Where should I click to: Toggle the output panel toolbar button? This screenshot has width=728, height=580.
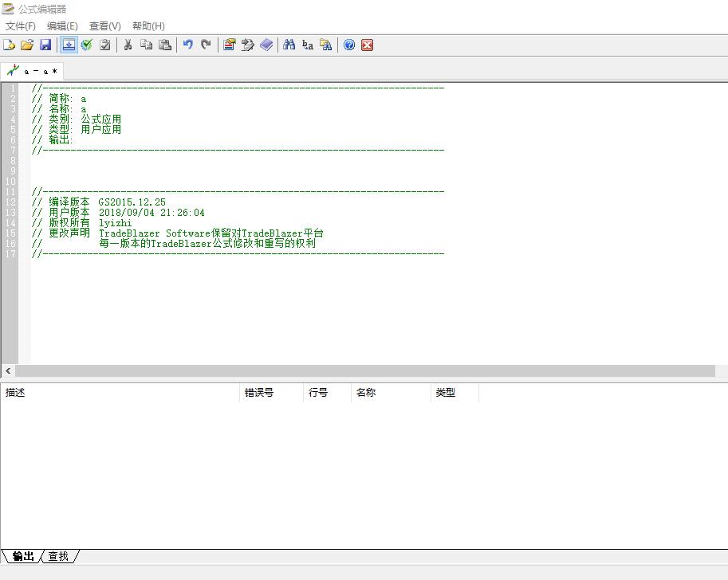point(69,45)
